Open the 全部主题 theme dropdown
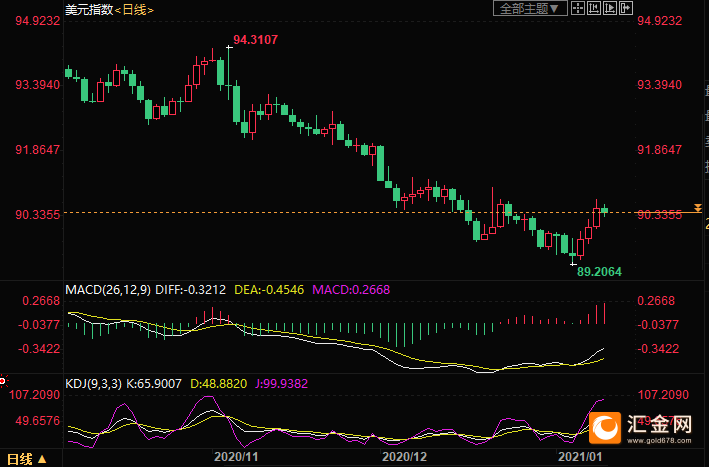 tap(530, 9)
